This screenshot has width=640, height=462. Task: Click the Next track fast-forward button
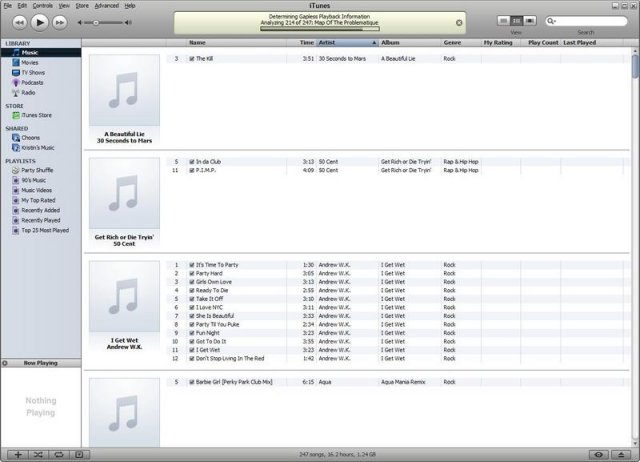(60, 22)
